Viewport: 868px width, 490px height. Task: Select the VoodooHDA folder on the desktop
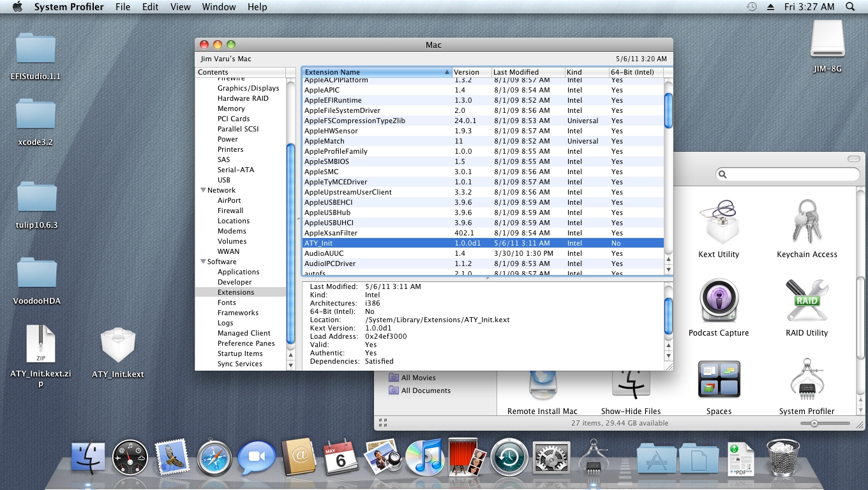click(x=36, y=274)
